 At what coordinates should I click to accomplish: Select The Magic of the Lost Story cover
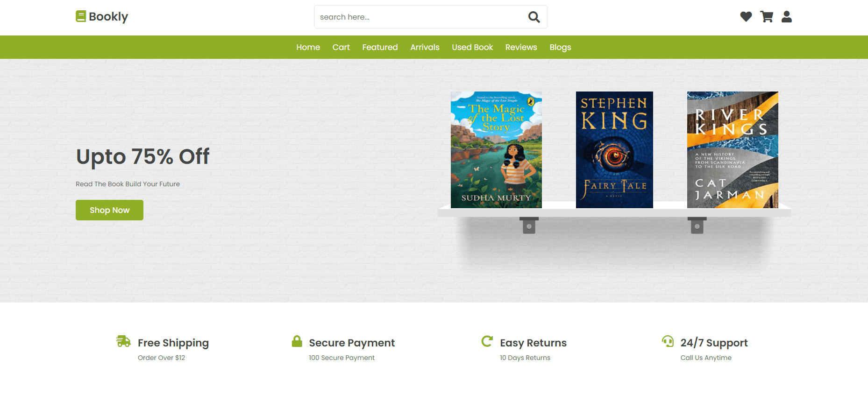[496, 150]
